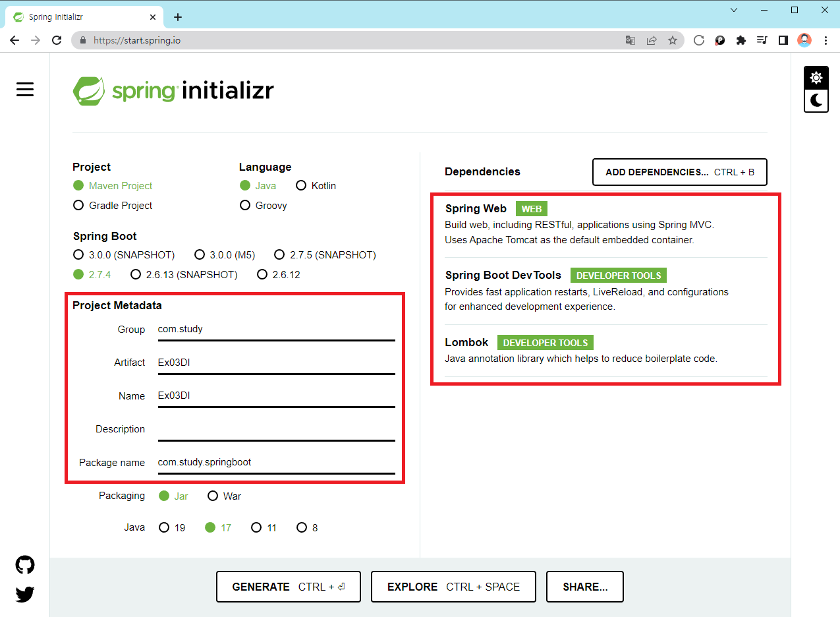Click the Package name input field
This screenshot has height=617, width=840.
(x=276, y=463)
